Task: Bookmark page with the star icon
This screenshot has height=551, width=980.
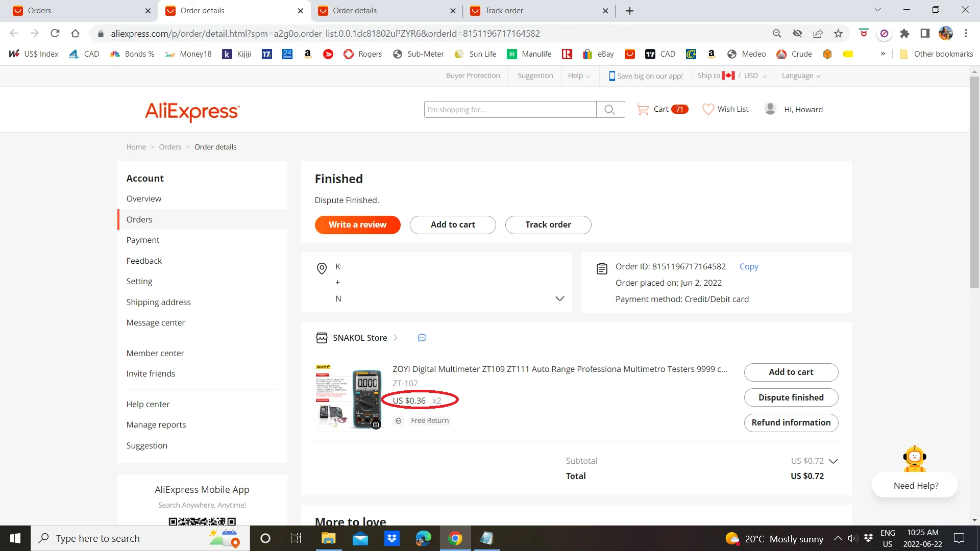Action: pos(838,34)
